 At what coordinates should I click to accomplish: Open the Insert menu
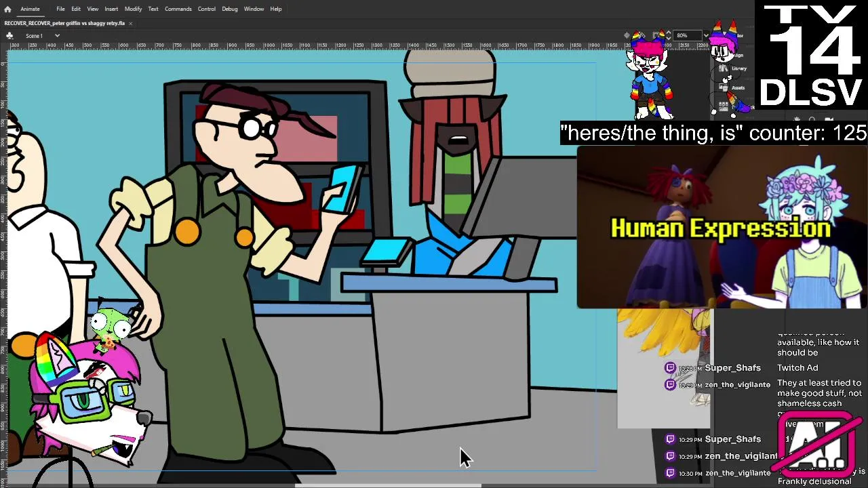[111, 9]
